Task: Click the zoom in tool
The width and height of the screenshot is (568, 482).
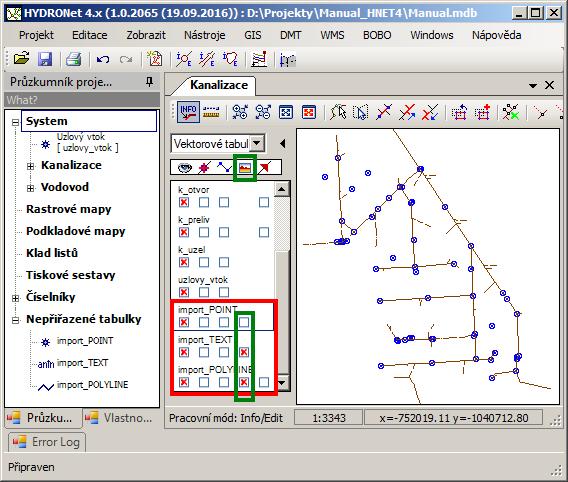Action: 240,112
